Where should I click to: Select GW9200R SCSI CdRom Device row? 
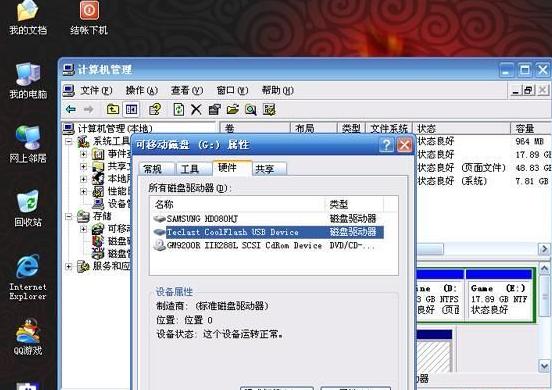click(x=268, y=245)
